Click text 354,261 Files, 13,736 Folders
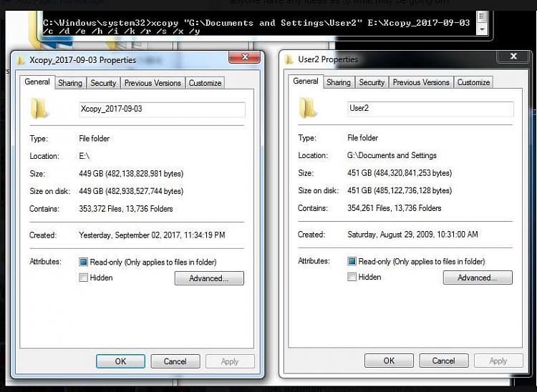Screen dimensions: 537x392 click(x=395, y=208)
